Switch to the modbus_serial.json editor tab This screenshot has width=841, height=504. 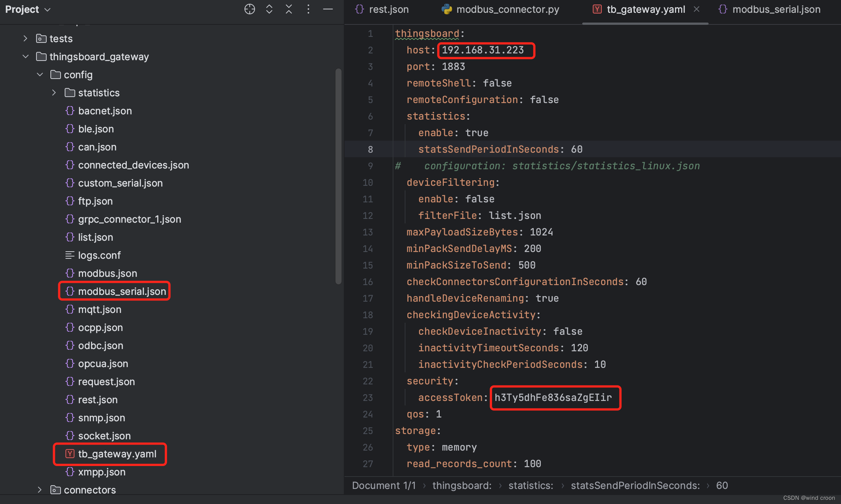(769, 9)
